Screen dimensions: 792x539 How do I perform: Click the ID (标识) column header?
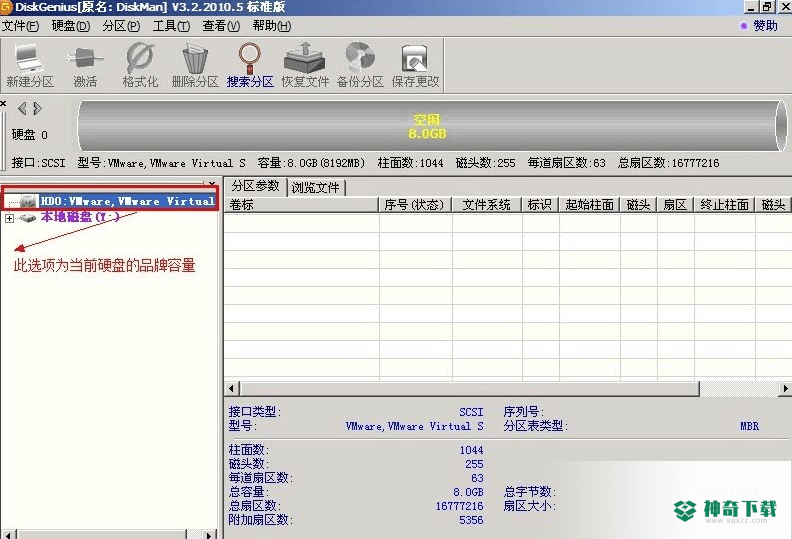point(540,205)
